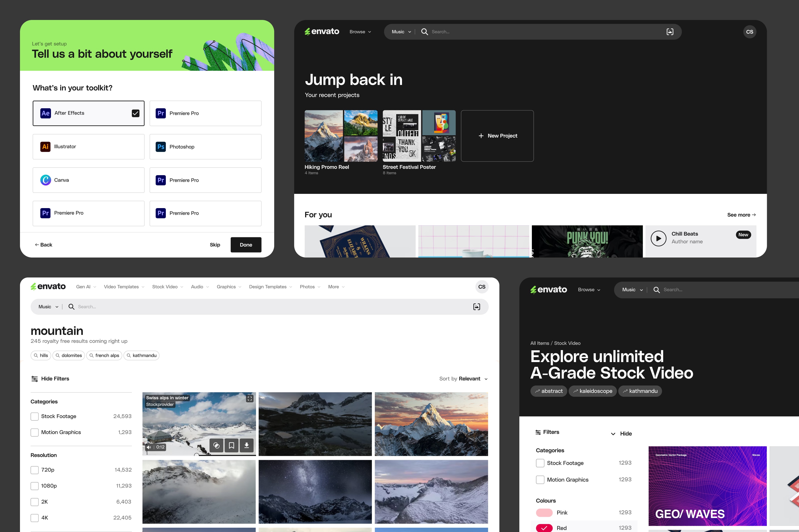Check Motion Graphics 1293 in Stock Video panel
This screenshot has width=799, height=532.
coord(540,480)
